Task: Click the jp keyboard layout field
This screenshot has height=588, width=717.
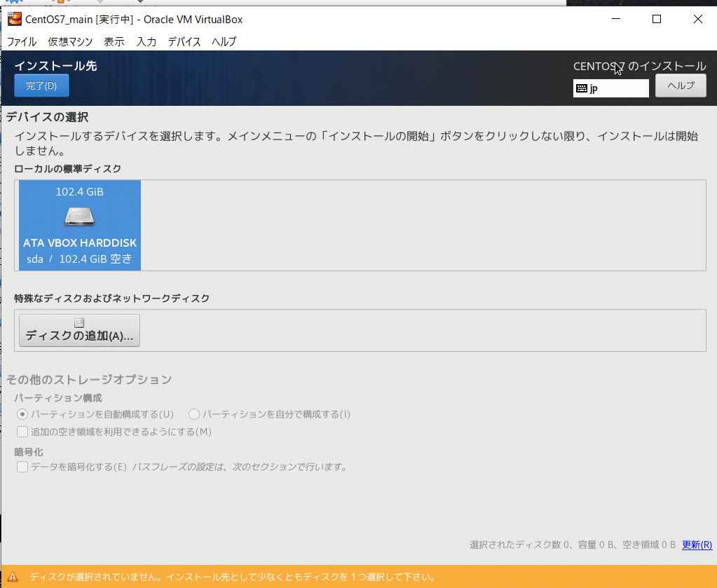Action: click(x=611, y=88)
